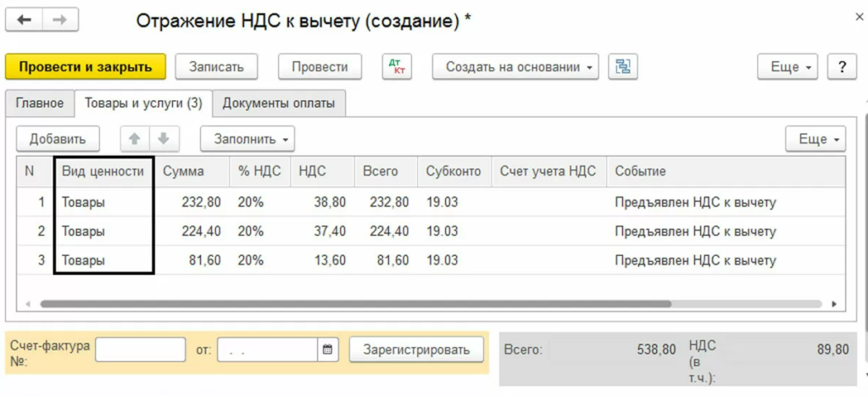Click the forward navigation arrow
Viewport: 868px width, 396px height.
click(x=60, y=20)
